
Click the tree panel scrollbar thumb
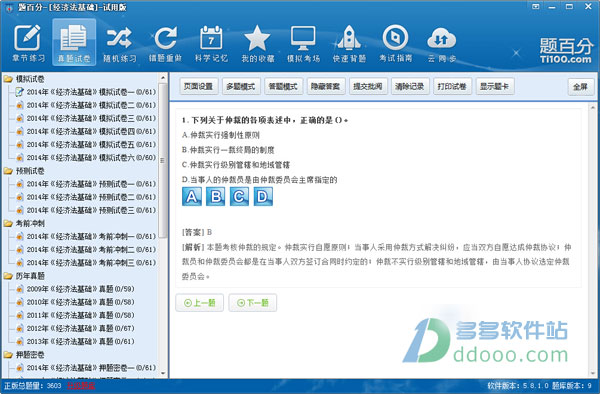tap(163, 161)
